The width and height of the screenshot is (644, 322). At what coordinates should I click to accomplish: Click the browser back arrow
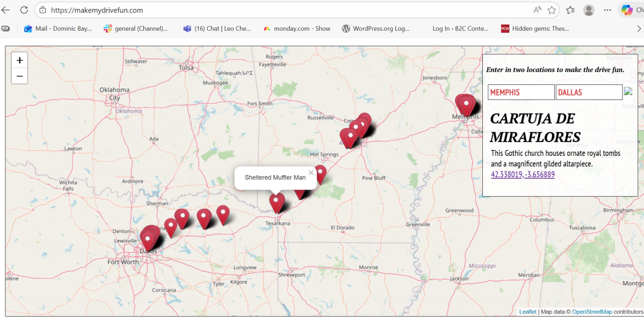tap(6, 10)
